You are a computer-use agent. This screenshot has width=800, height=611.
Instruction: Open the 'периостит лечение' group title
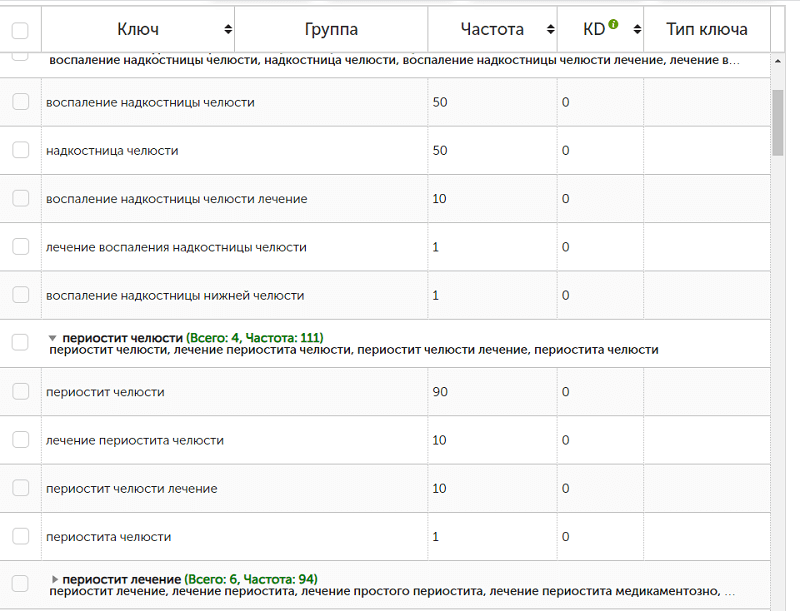(121, 579)
